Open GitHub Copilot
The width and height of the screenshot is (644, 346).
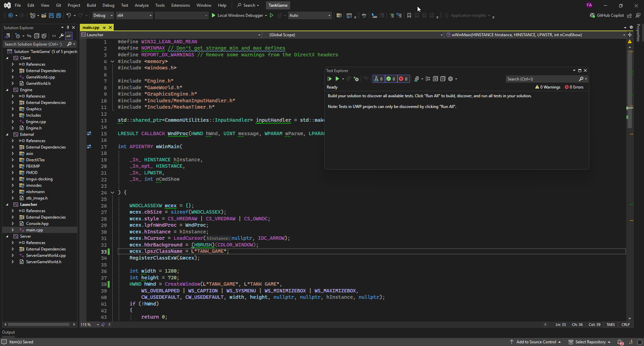[607, 15]
